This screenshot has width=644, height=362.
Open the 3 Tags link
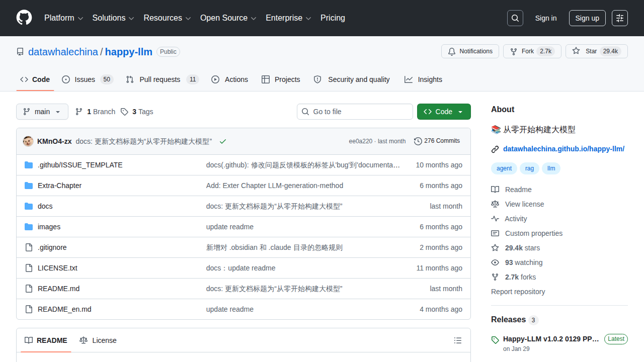(x=137, y=112)
